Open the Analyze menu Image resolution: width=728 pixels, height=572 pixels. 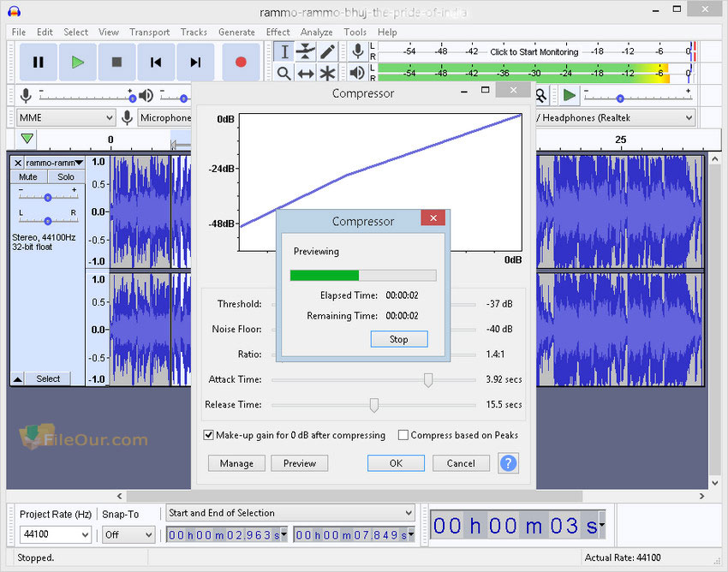tap(317, 32)
